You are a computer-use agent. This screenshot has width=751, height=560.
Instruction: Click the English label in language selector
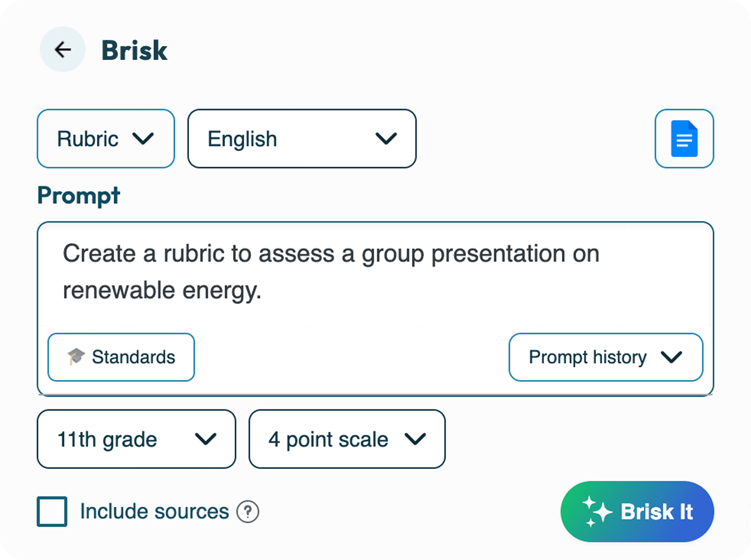point(242,139)
